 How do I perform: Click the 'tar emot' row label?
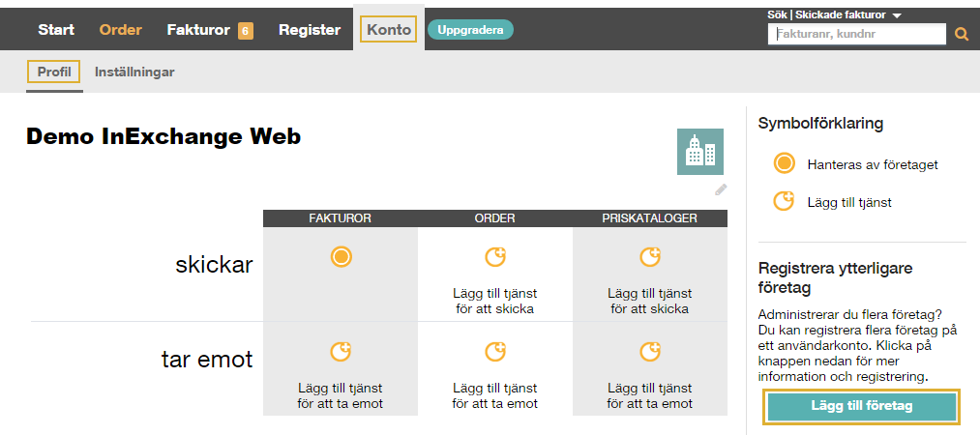coord(207,360)
